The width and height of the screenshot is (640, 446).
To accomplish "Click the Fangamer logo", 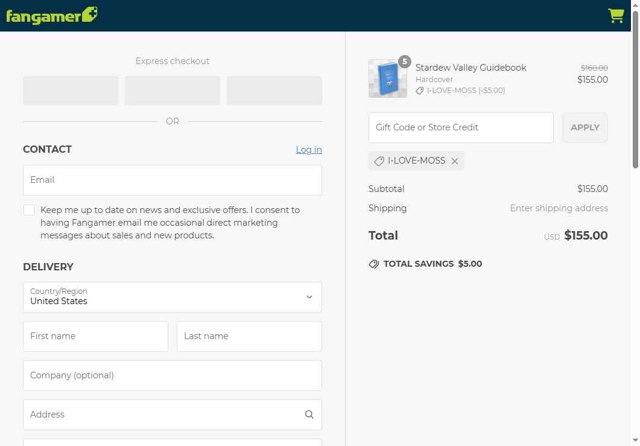I will coord(51,15).
